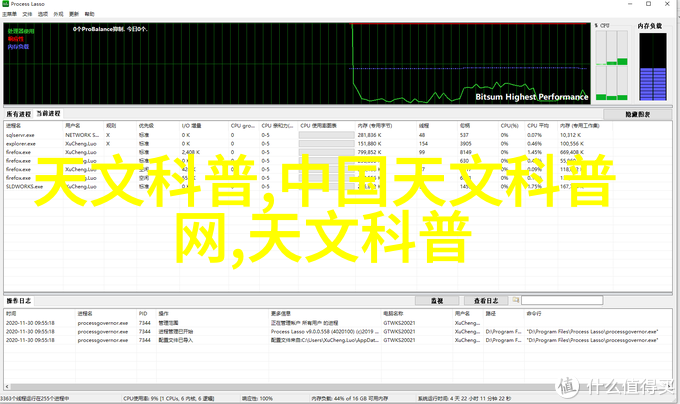
Task: Click the Process Lasso title bar icon
Action: (7, 5)
